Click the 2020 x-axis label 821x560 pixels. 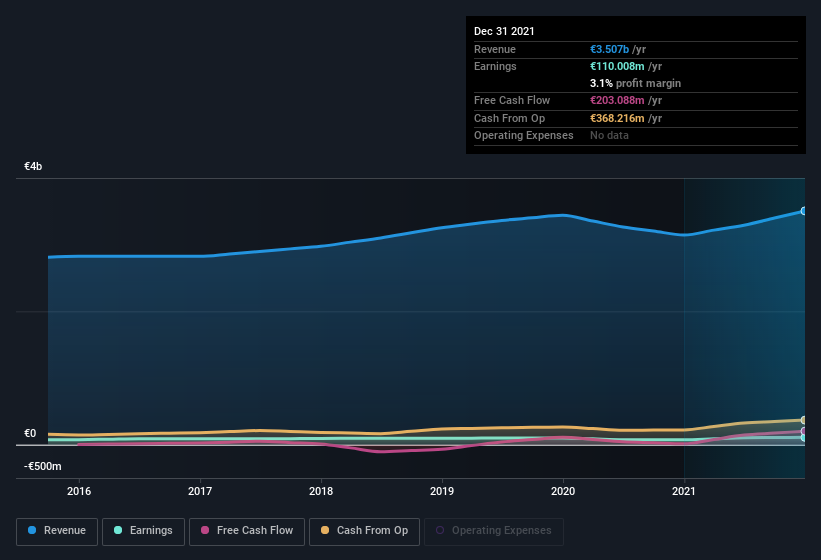click(x=563, y=491)
